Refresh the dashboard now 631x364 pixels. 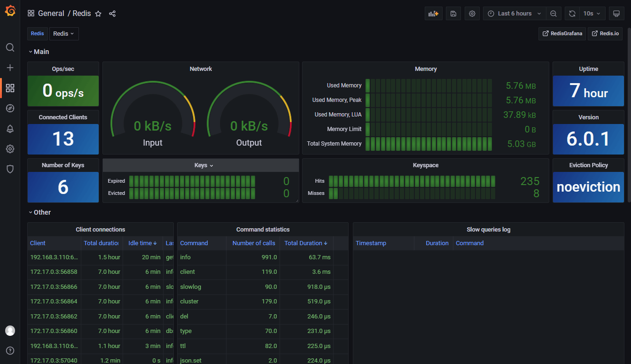click(572, 14)
